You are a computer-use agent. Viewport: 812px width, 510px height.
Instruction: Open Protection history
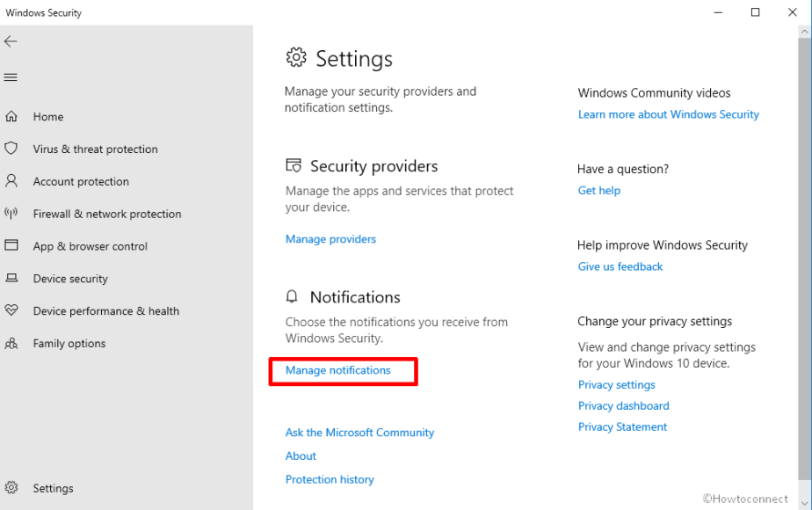point(330,479)
